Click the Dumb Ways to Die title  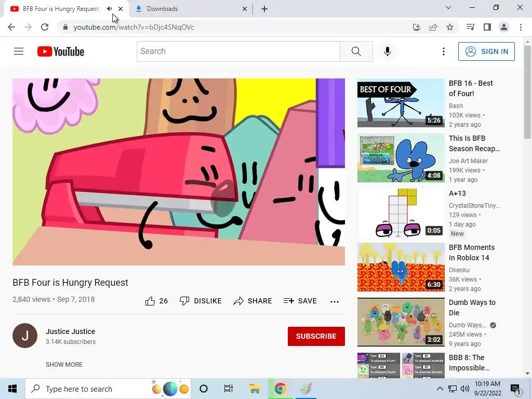click(472, 308)
